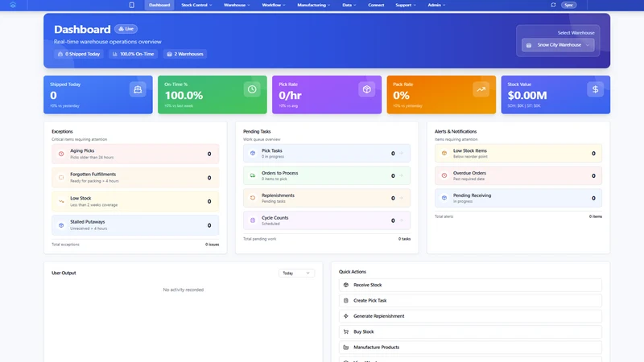
Task: Click the Sync button
Action: tap(568, 5)
